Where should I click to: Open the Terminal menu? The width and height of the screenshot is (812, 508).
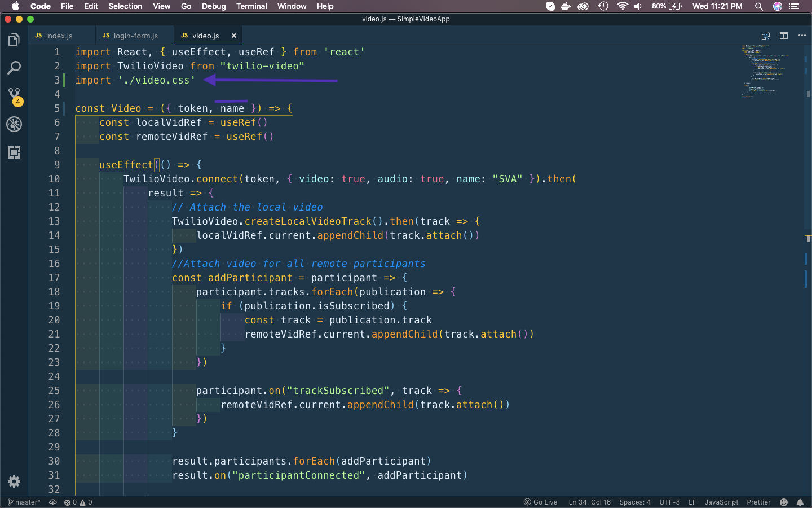pos(251,6)
